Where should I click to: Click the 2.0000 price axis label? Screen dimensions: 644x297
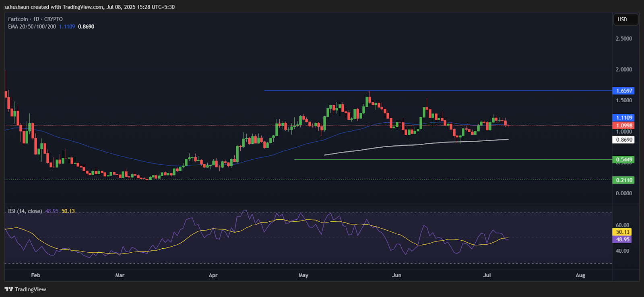(623, 69)
